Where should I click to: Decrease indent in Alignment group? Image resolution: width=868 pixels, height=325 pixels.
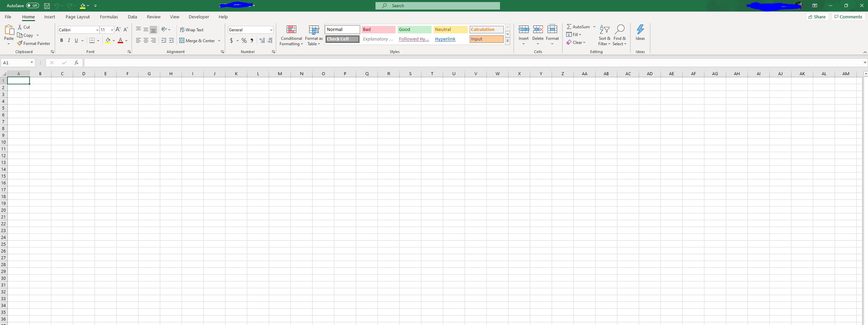(164, 40)
